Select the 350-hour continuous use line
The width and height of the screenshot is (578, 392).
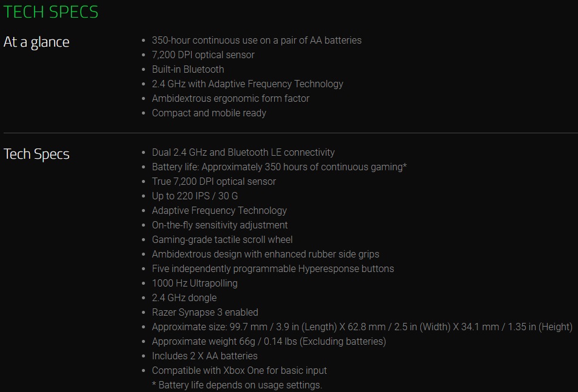tap(257, 40)
